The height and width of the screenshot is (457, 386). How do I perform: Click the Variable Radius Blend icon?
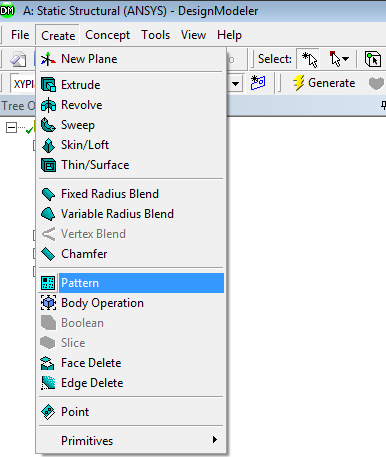tap(48, 214)
